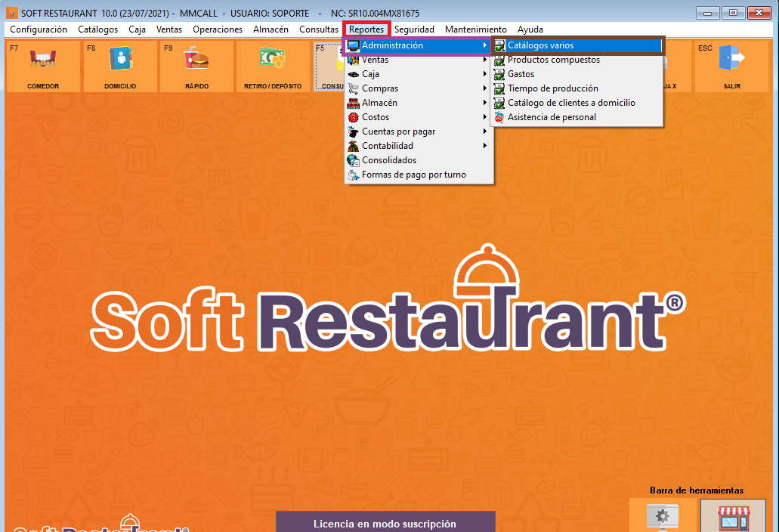Expand the Caja reports submenu
This screenshot has height=532, width=779.
tap(370, 74)
